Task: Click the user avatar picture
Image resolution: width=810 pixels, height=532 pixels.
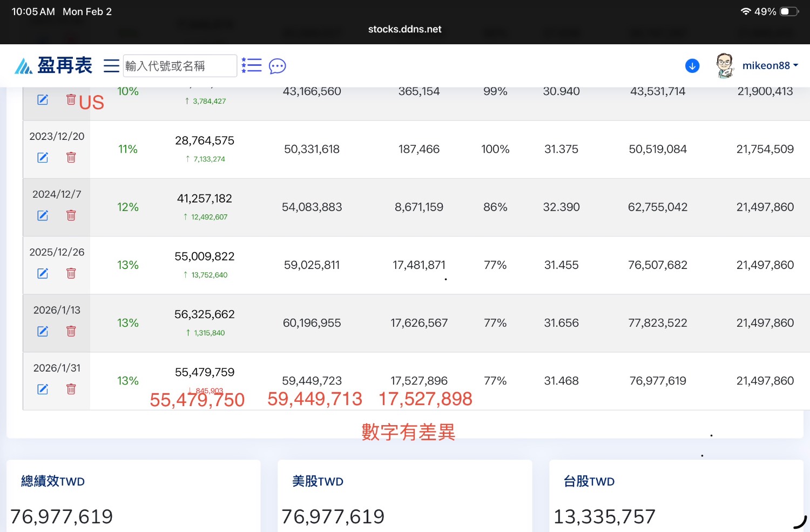Action: 724,66
